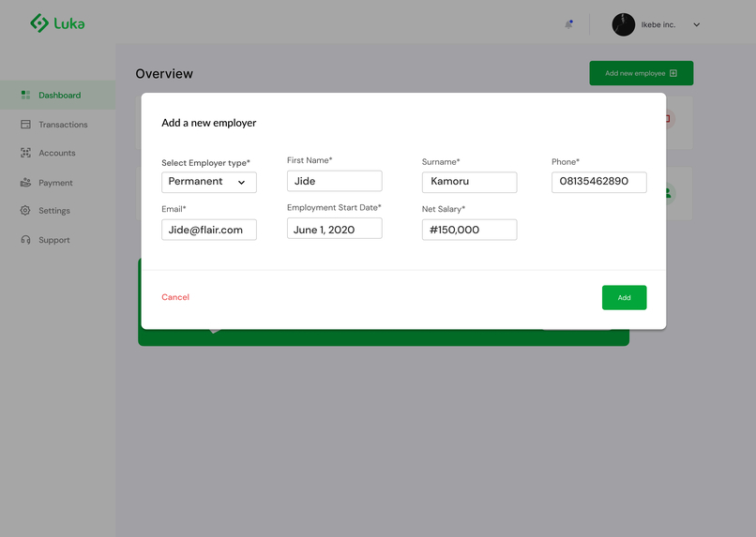Click the First Name field with Jide
This screenshot has width=756, height=537.
tap(335, 181)
